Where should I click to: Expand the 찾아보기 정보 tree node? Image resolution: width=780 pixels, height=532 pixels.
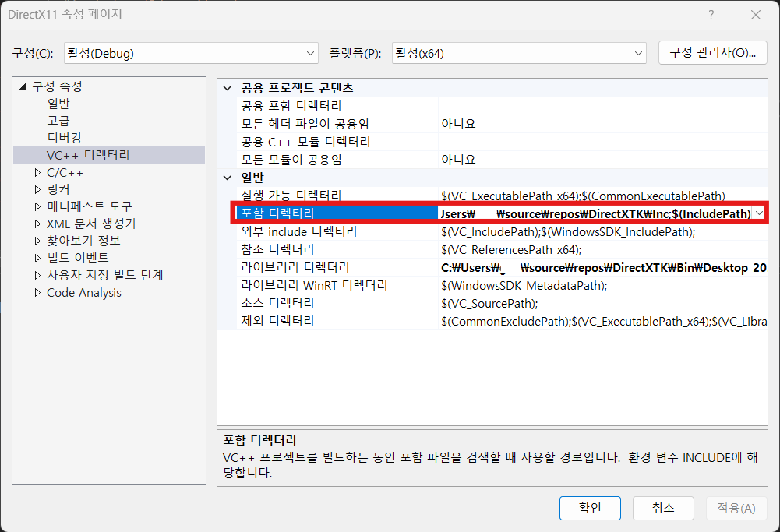coord(37,241)
